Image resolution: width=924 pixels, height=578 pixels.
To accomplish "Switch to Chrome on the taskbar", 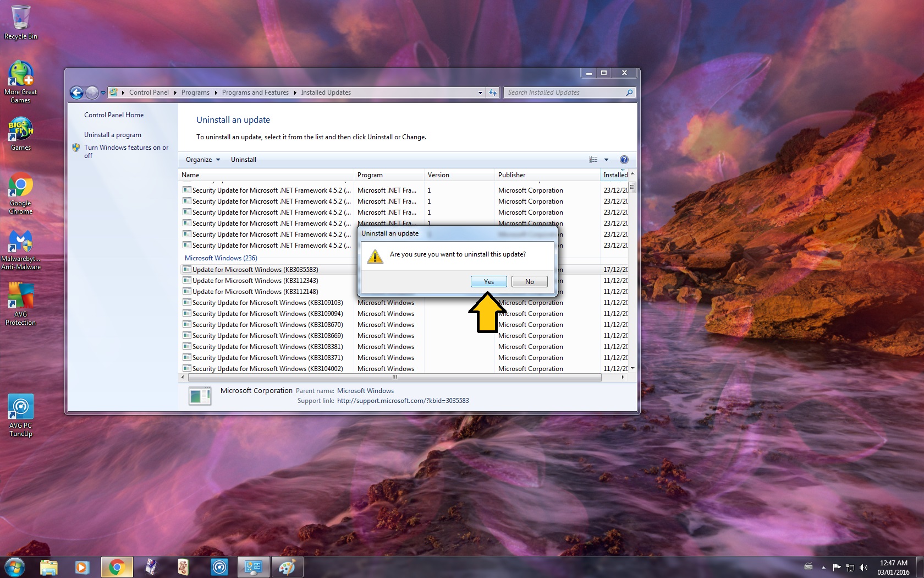I will tap(117, 567).
